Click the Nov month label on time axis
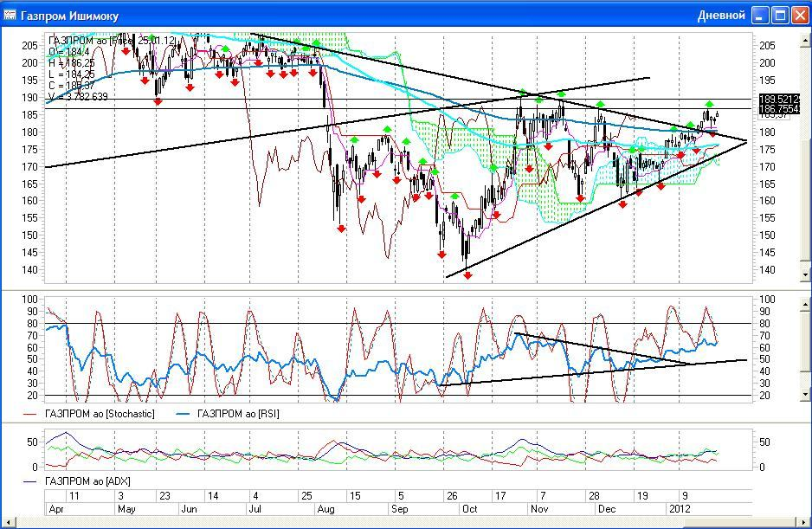This screenshot has width=812, height=529. tap(539, 509)
